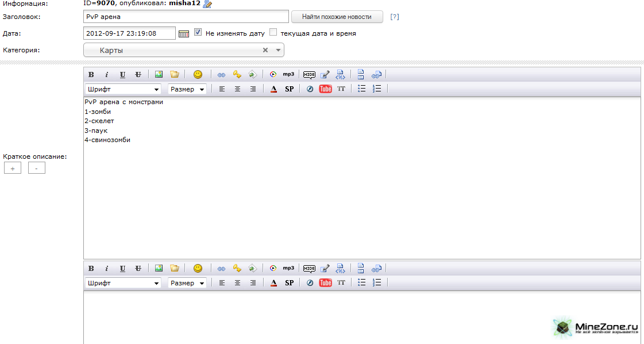The image size is (644, 344).
Task: Open the calendar date picker icon
Action: click(x=184, y=34)
